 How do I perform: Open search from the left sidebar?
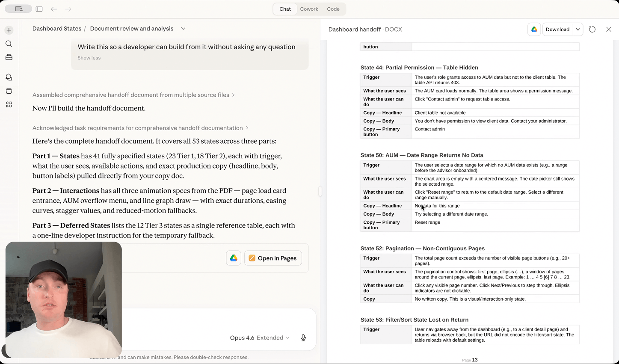(9, 44)
